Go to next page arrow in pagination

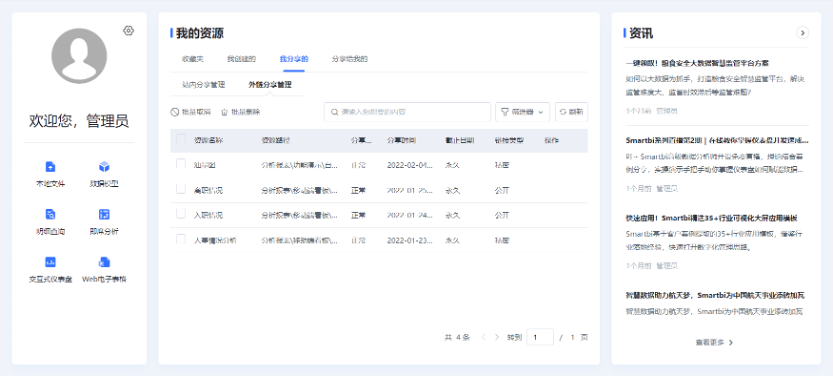[497, 337]
